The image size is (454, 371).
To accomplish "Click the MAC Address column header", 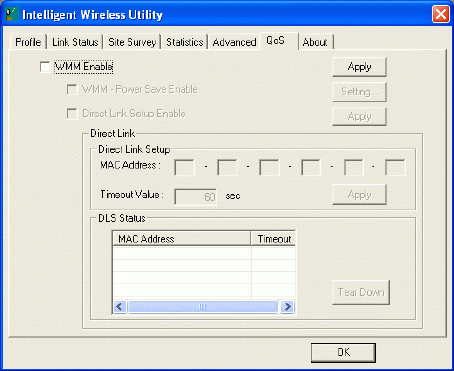I will pos(182,239).
